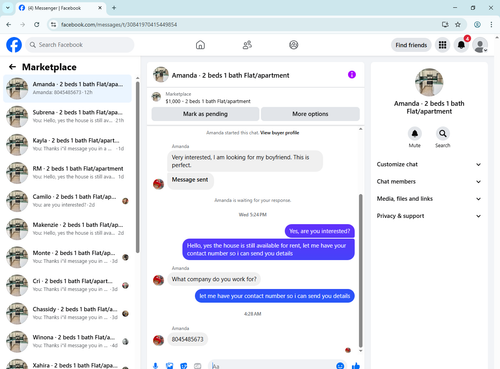
Task: Click Mark as pending button
Action: 205,114
